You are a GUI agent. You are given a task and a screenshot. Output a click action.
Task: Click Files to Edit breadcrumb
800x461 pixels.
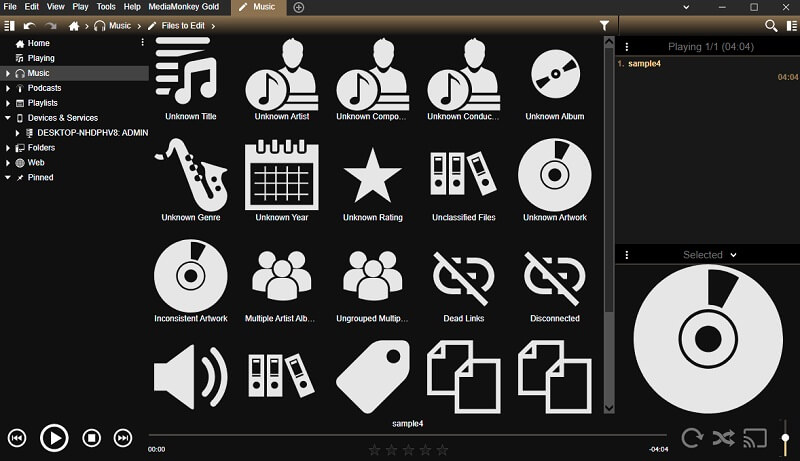pyautogui.click(x=184, y=25)
